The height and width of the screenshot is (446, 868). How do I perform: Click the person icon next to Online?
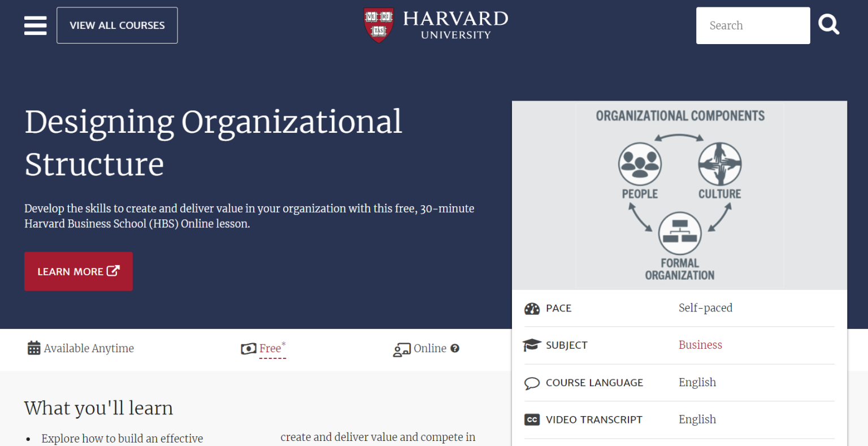click(402, 349)
